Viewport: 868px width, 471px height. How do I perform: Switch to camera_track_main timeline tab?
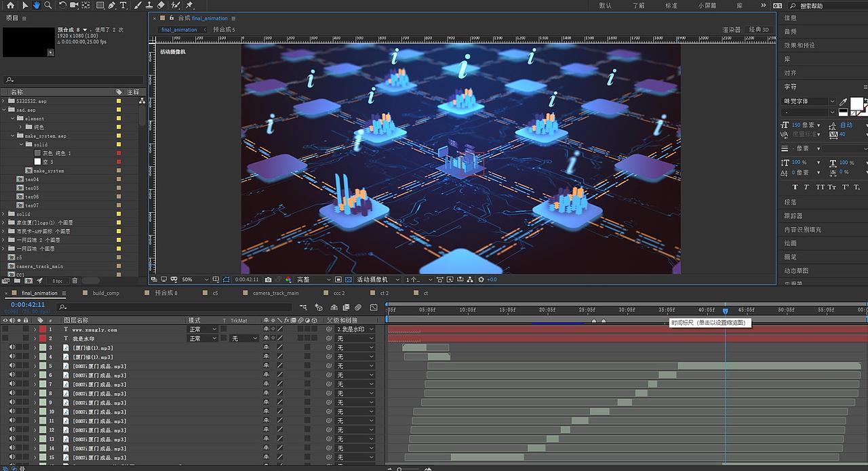coord(275,293)
